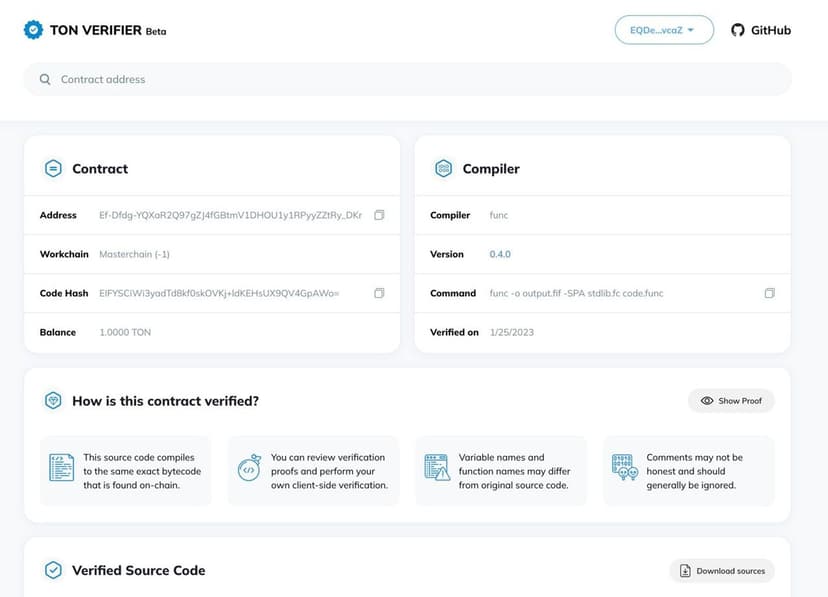Click the source code bytecode document icon
This screenshot has width=828, height=597.
point(62,467)
